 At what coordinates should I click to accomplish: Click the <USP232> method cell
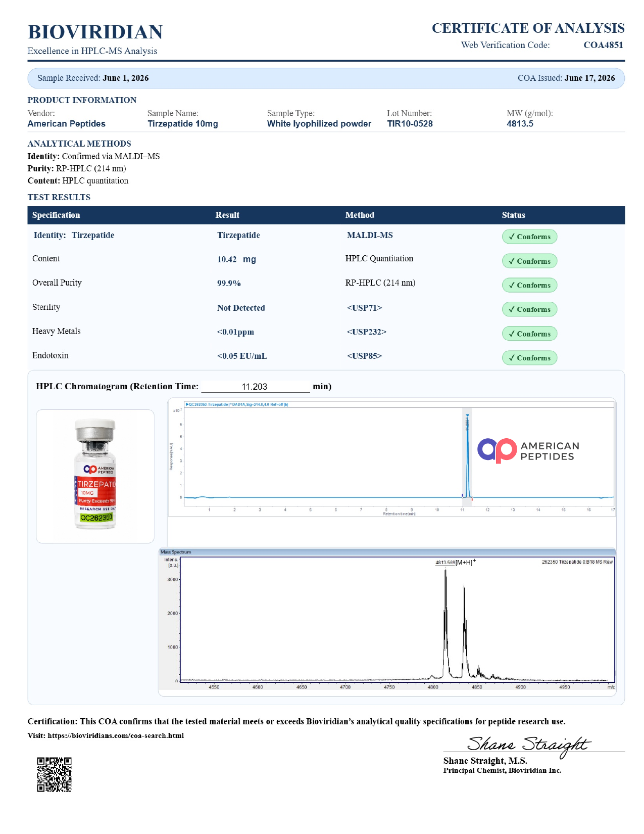(x=367, y=332)
